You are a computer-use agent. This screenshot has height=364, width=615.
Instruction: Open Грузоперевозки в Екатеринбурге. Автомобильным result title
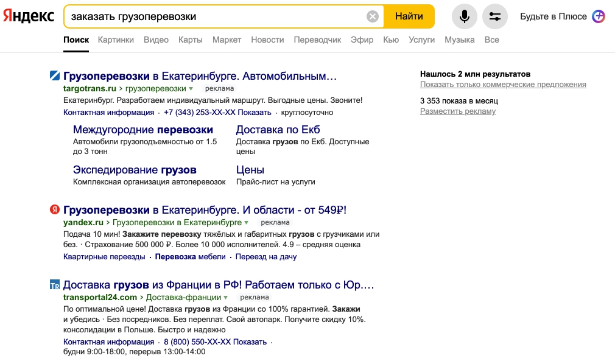(200, 75)
